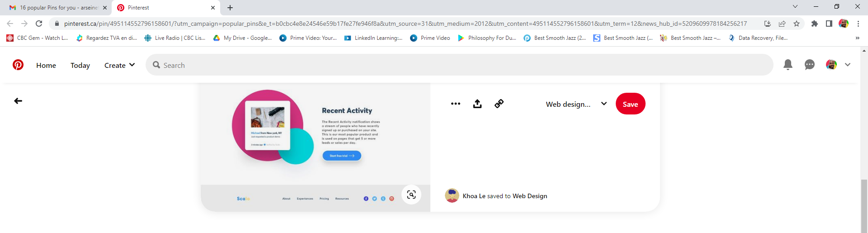Image resolution: width=868 pixels, height=233 pixels.
Task: Go to the Home menu item
Action: tap(46, 65)
